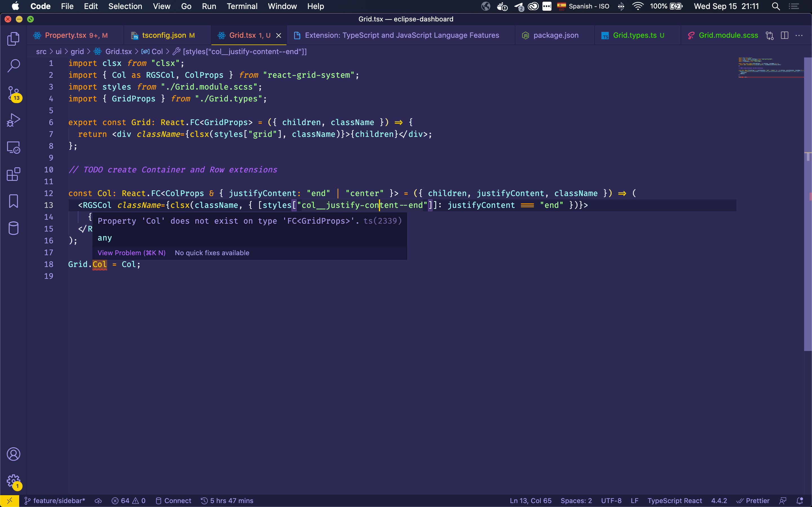This screenshot has height=507, width=812.
Task: Open the notifications bell in the status bar
Action: tap(800, 501)
